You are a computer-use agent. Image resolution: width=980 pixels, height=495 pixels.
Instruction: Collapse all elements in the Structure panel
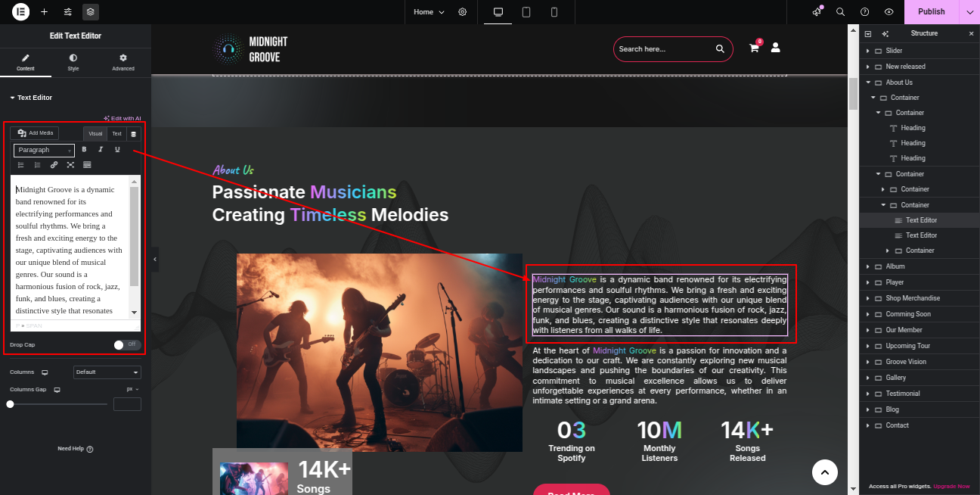point(868,34)
